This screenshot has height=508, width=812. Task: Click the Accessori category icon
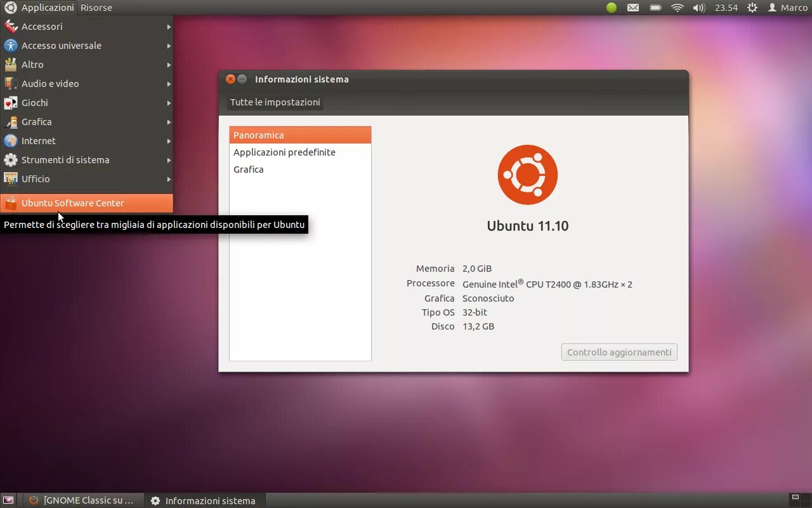11,27
